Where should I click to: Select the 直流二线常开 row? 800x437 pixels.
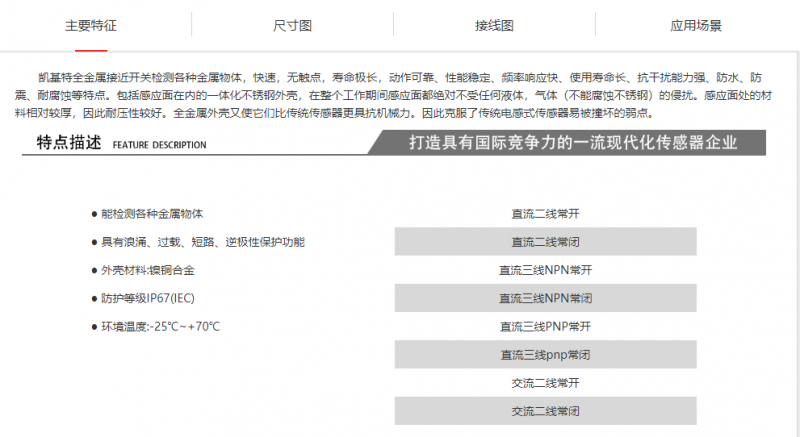pyautogui.click(x=545, y=213)
